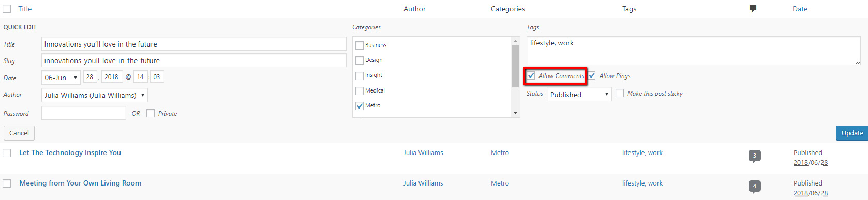Click the Password input field
868x200 pixels.
pyautogui.click(x=84, y=113)
